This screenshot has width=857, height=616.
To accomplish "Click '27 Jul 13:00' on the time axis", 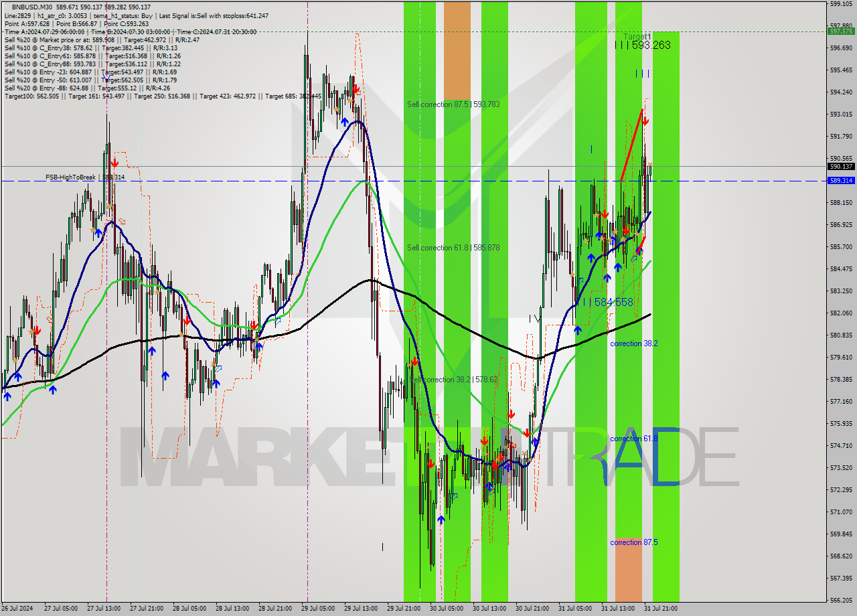I will click(x=103, y=609).
